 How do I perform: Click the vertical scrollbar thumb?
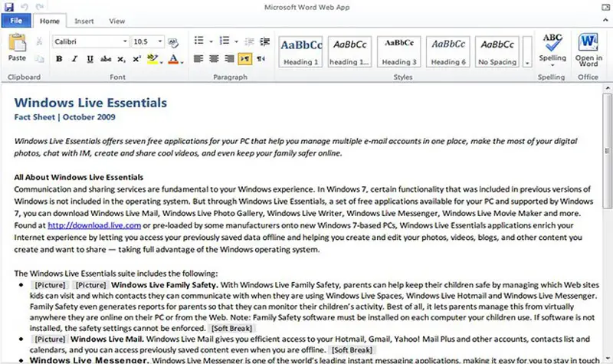coord(607,150)
